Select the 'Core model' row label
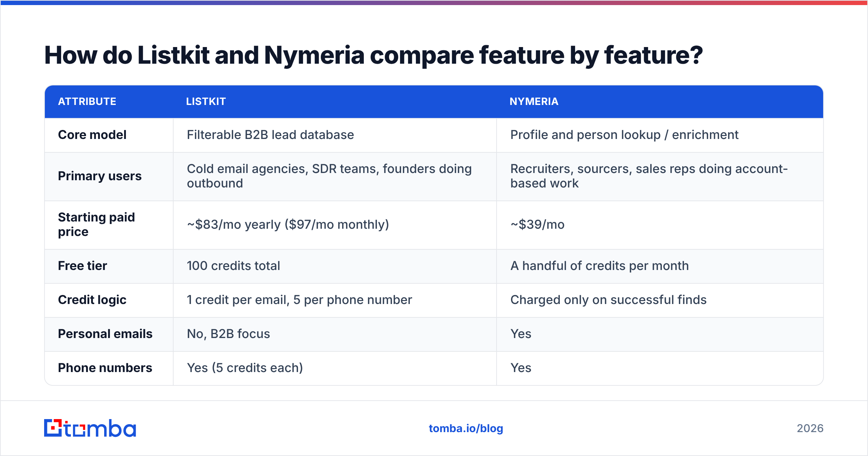This screenshot has height=456, width=868. click(x=92, y=135)
